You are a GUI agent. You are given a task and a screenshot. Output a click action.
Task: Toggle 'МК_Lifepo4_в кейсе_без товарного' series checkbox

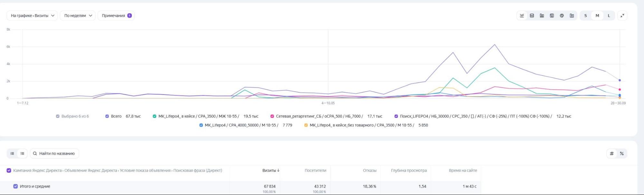(306, 125)
